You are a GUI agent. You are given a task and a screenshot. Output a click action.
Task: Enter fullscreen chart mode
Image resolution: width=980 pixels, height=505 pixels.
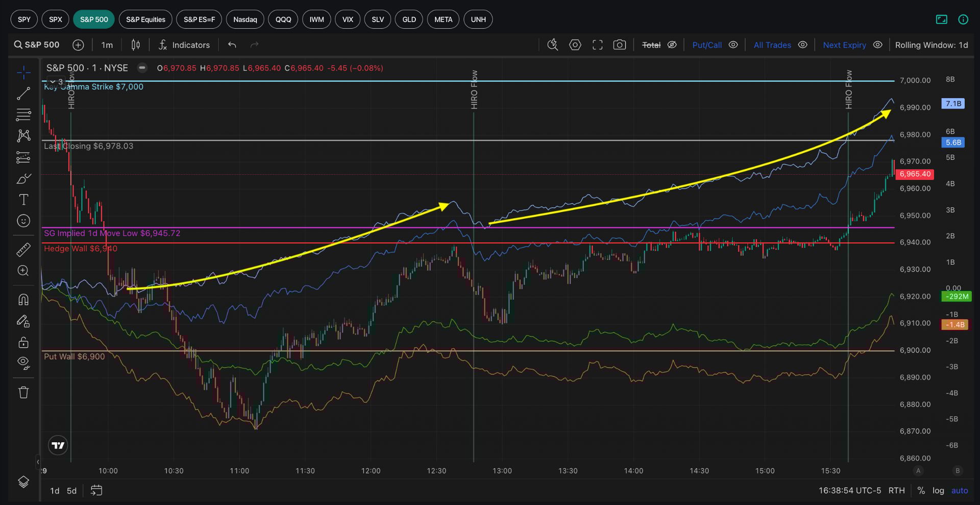(x=597, y=45)
